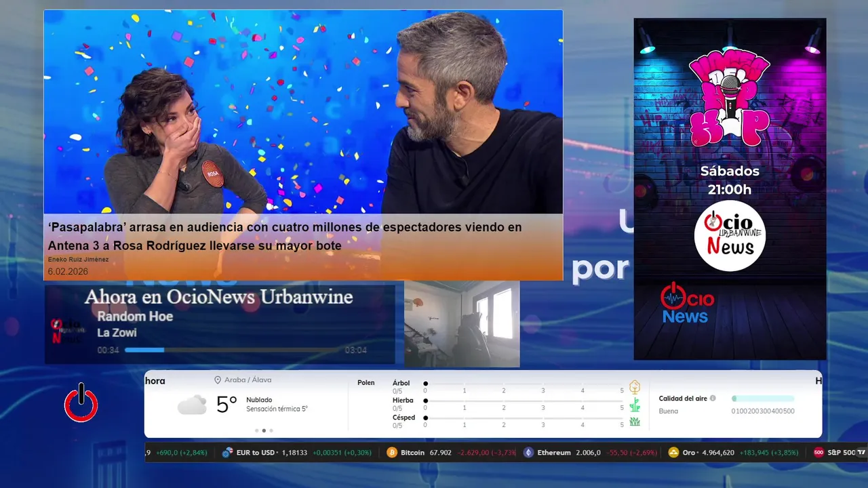Select the third weather widget page dot
Image resolution: width=868 pixels, height=488 pixels.
pyautogui.click(x=271, y=430)
